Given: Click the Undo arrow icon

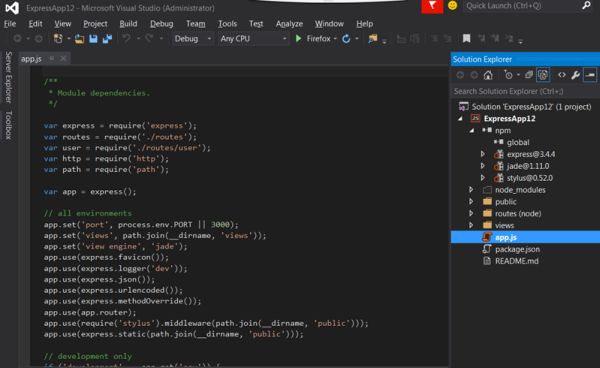Looking at the screenshot, I should click(x=126, y=38).
